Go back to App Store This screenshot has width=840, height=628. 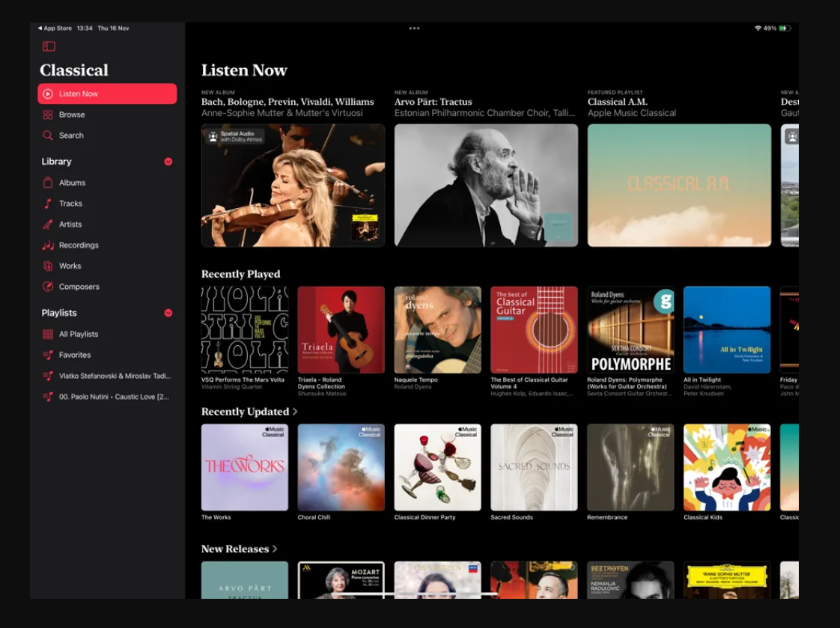[x=55, y=28]
